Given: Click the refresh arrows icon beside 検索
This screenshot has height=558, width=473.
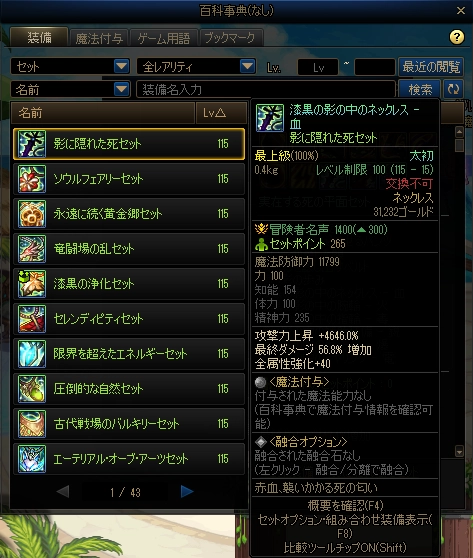Looking at the screenshot, I should click(453, 89).
